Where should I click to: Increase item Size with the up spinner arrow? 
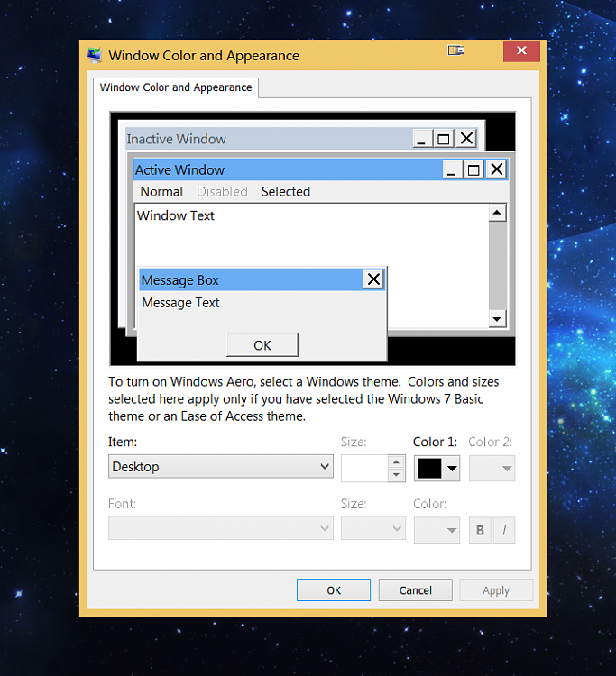click(396, 461)
